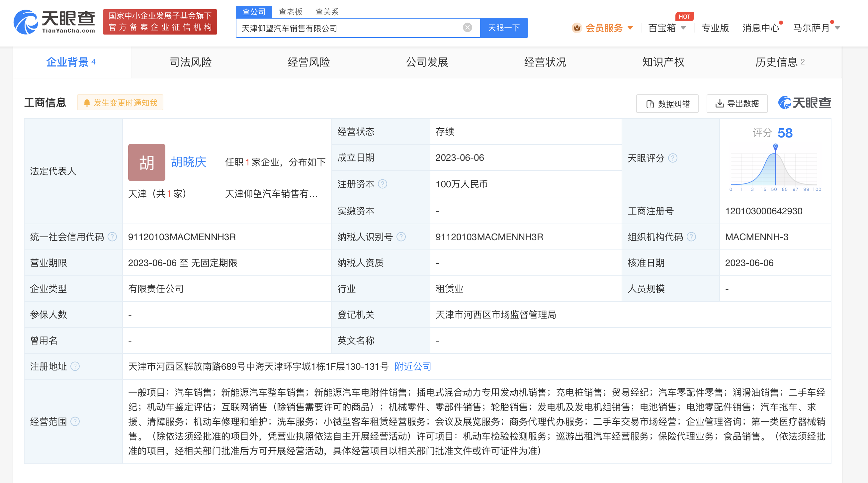Select 登记机关 value 天津市河西区市场监督管理局

click(496, 315)
